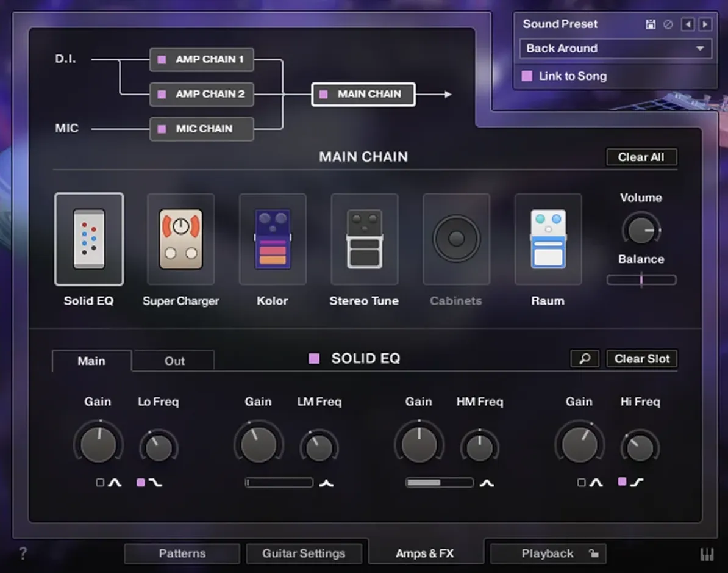This screenshot has height=573, width=728.
Task: Open the Amps & FX tab
Action: coord(425,553)
